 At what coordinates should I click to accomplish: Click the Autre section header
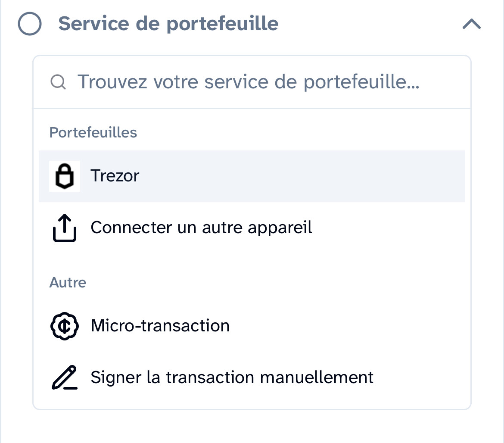(x=68, y=283)
